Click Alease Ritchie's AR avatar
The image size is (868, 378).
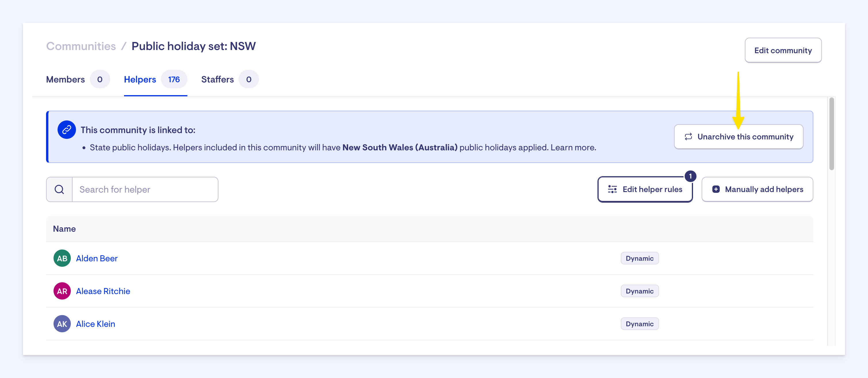(62, 291)
